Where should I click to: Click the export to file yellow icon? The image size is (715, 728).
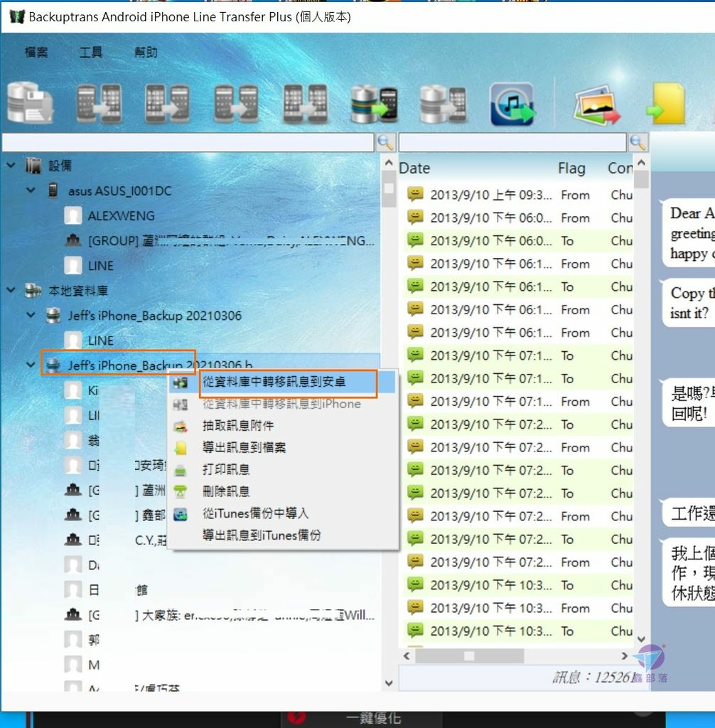[x=667, y=104]
